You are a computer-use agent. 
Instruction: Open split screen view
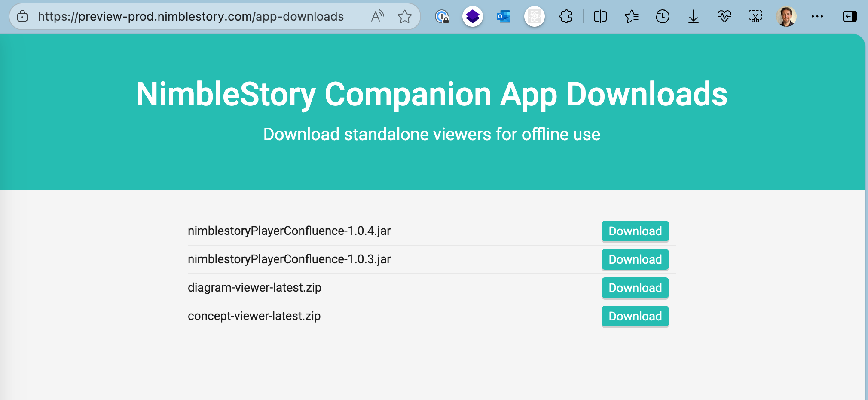click(x=600, y=16)
